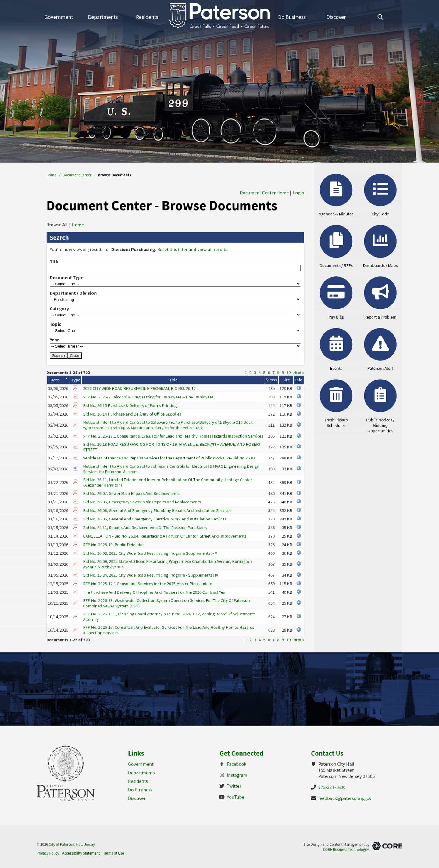
Task: Click in the Title search field
Action: pos(175,268)
